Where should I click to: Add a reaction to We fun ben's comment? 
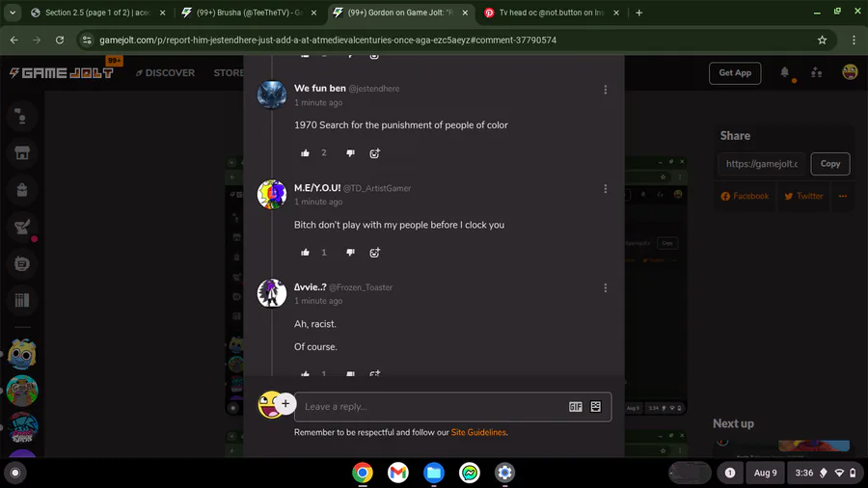click(x=375, y=153)
